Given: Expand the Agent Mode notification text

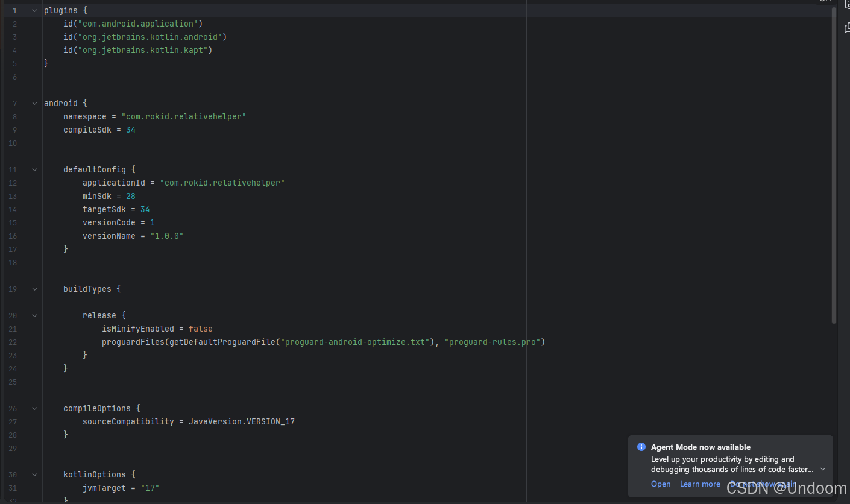Looking at the screenshot, I should coord(823,469).
